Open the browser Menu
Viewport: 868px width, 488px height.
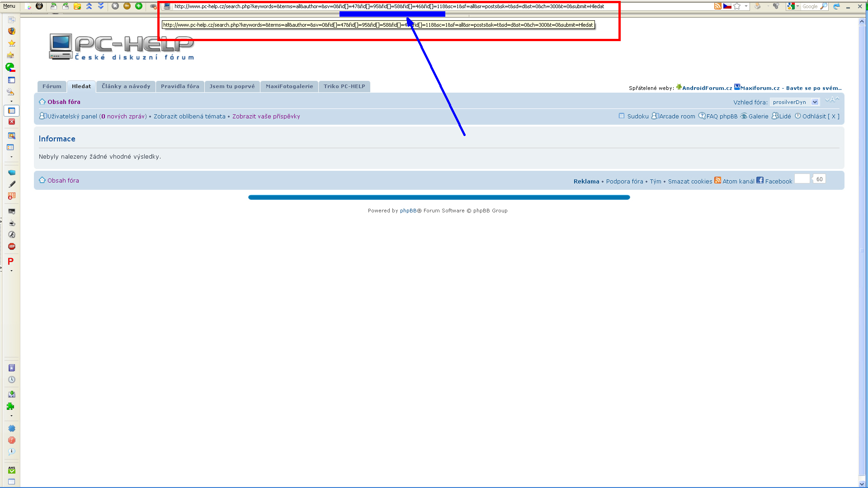[x=9, y=6]
